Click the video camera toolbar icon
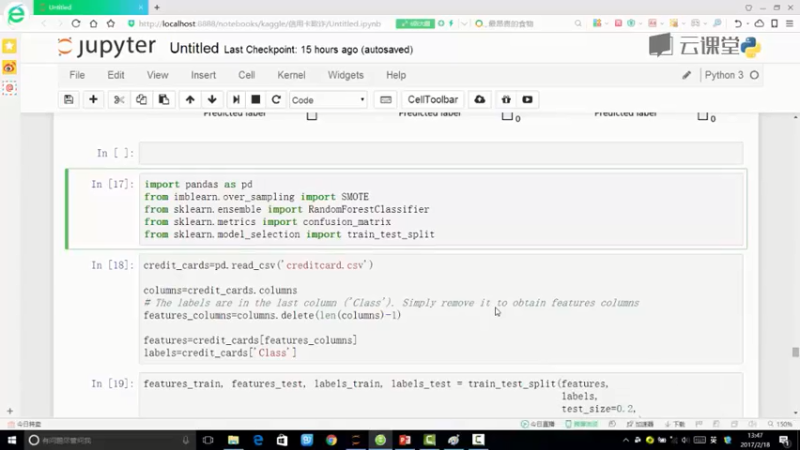 pyautogui.click(x=528, y=99)
